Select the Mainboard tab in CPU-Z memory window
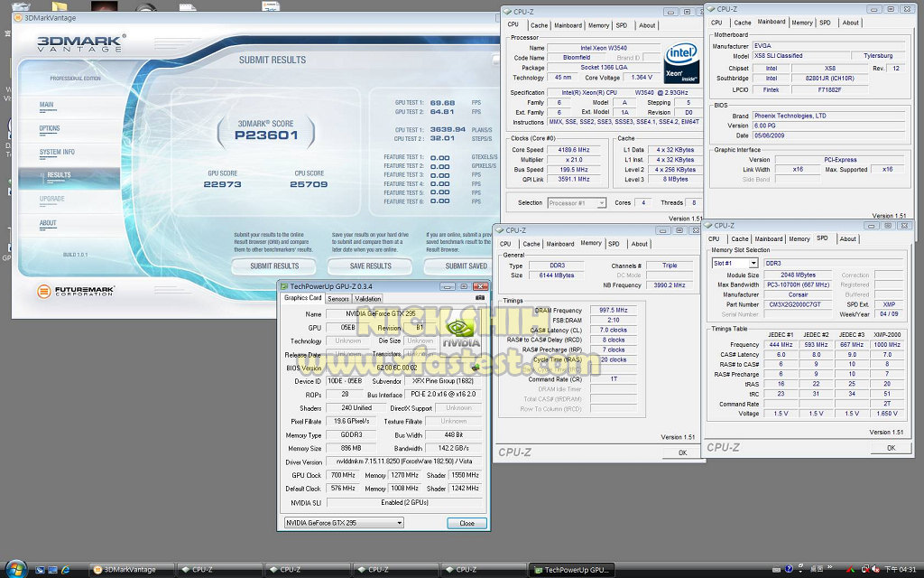 [x=560, y=244]
